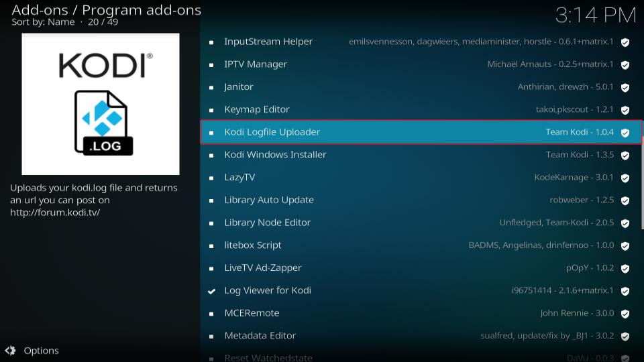Click verified shield icon for Library Node Editor
The height and width of the screenshot is (362, 644).
coord(625,223)
